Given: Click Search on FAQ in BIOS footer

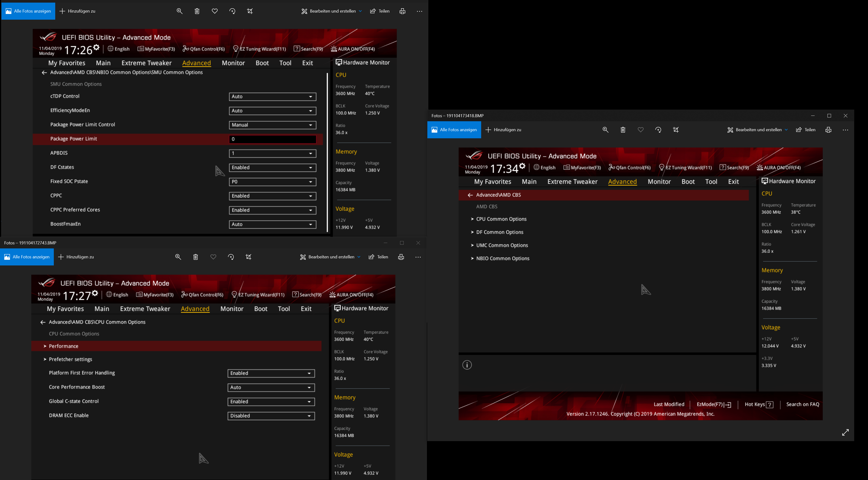Looking at the screenshot, I should tap(803, 405).
